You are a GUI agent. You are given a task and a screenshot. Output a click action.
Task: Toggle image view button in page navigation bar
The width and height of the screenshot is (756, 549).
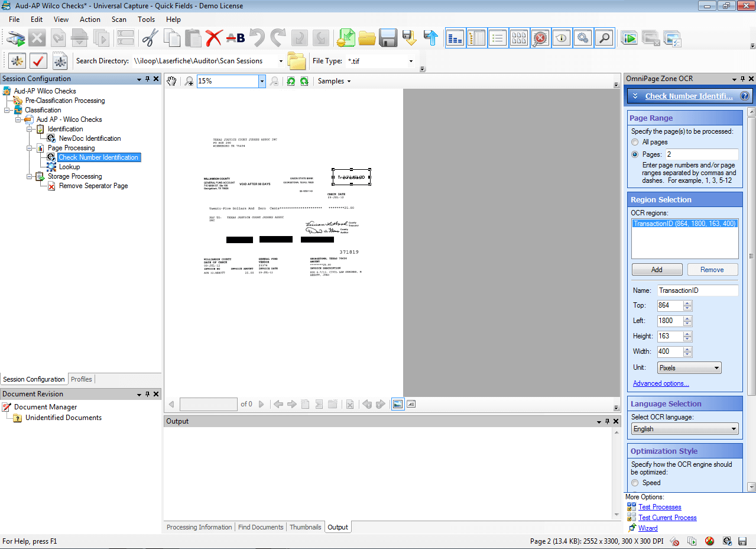tap(398, 404)
